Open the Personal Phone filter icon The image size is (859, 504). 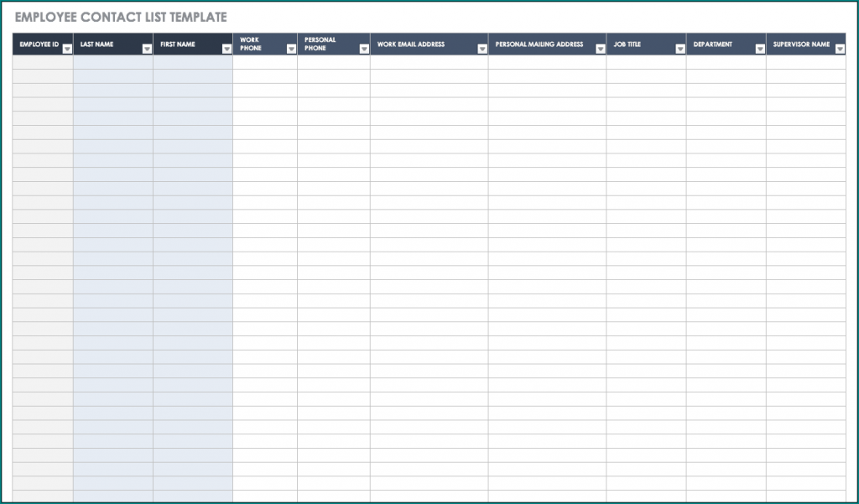pyautogui.click(x=362, y=49)
